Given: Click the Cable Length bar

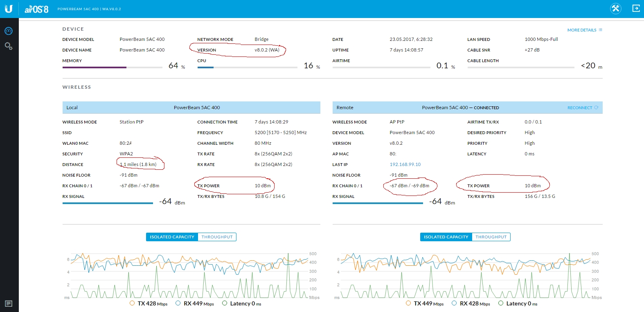Looking at the screenshot, I should (x=521, y=67).
